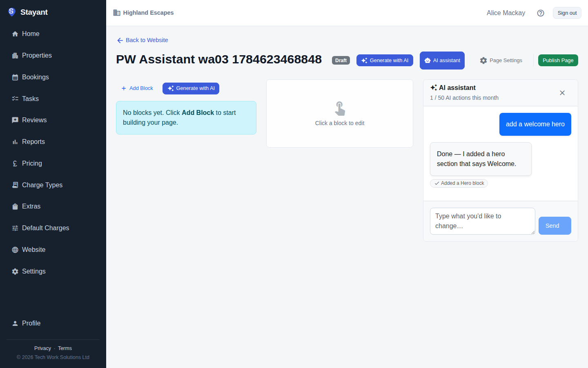This screenshot has height=368, width=588.
Task: Click the 'Added a Hero block' chip
Action: 459,183
